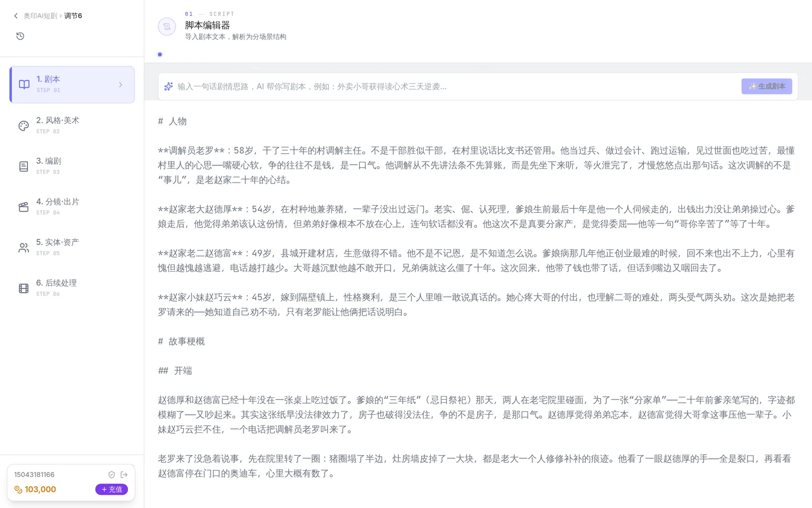Click the '## 开端' heading line
Viewport: 812px width, 508px height.
pos(175,371)
